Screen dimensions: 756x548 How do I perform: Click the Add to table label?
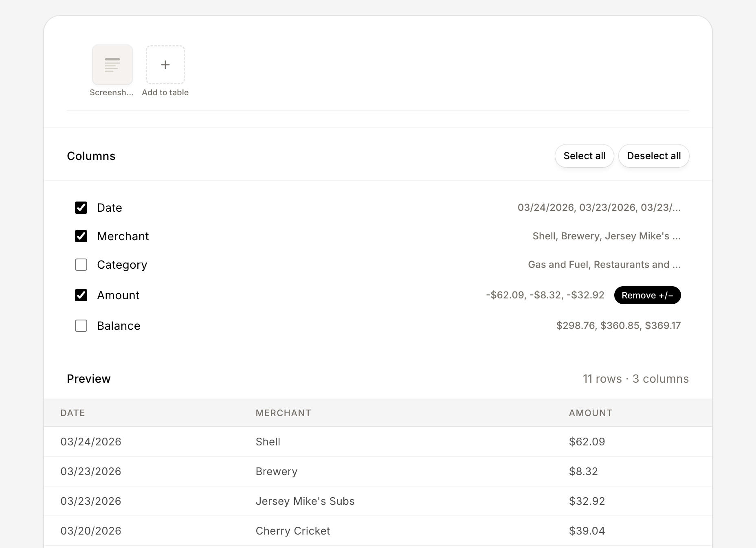(165, 92)
